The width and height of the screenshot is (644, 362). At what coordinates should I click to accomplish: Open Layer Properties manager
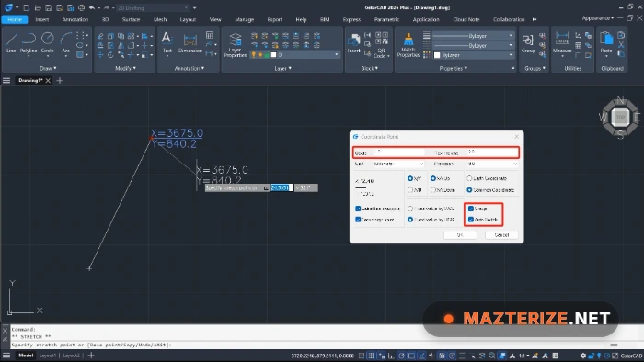click(236, 45)
